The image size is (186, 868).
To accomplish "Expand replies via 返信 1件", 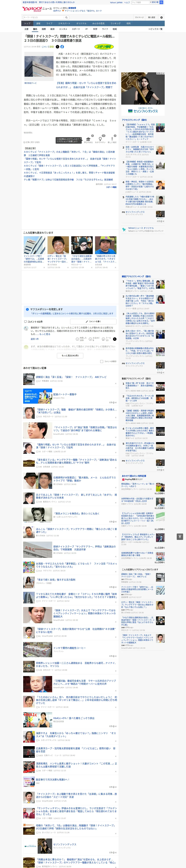I will click(x=34, y=339).
